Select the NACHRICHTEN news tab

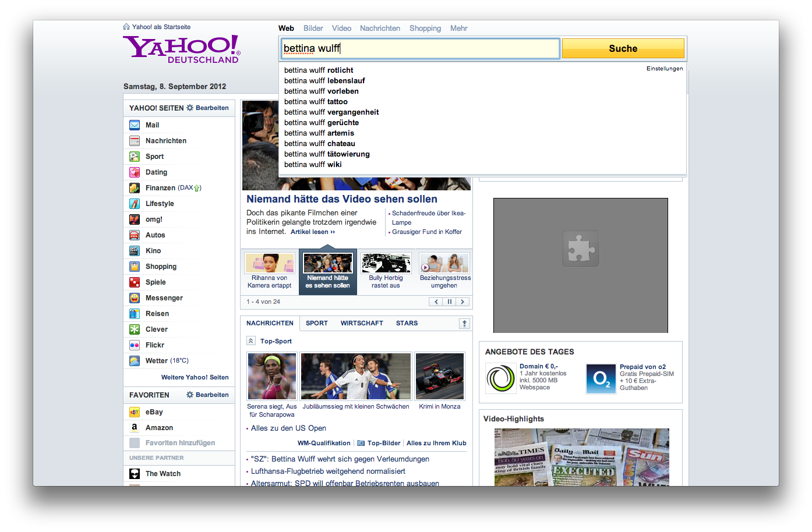[270, 324]
